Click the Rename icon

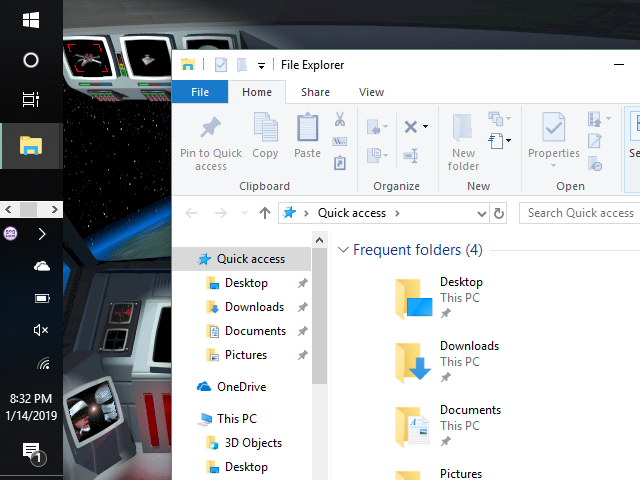coord(411,156)
